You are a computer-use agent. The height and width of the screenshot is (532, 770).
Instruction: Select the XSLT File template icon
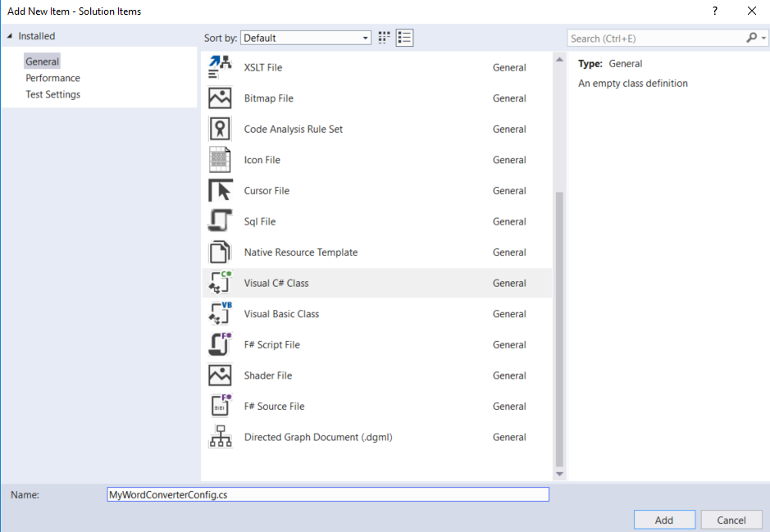coord(220,67)
